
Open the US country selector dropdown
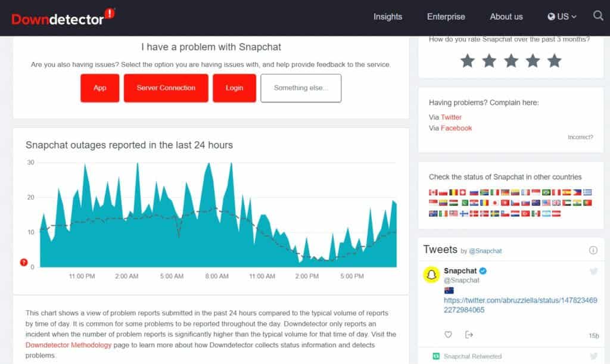tap(562, 17)
